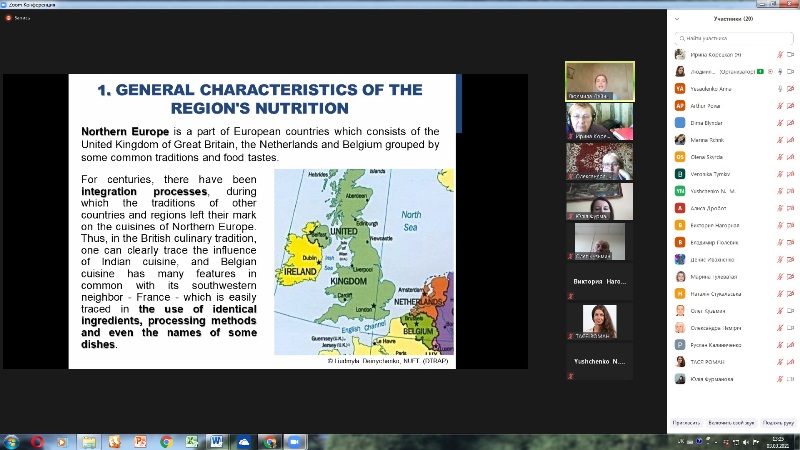The width and height of the screenshot is (800, 450).
Task: Click the raise hand button
Action: 777,423
